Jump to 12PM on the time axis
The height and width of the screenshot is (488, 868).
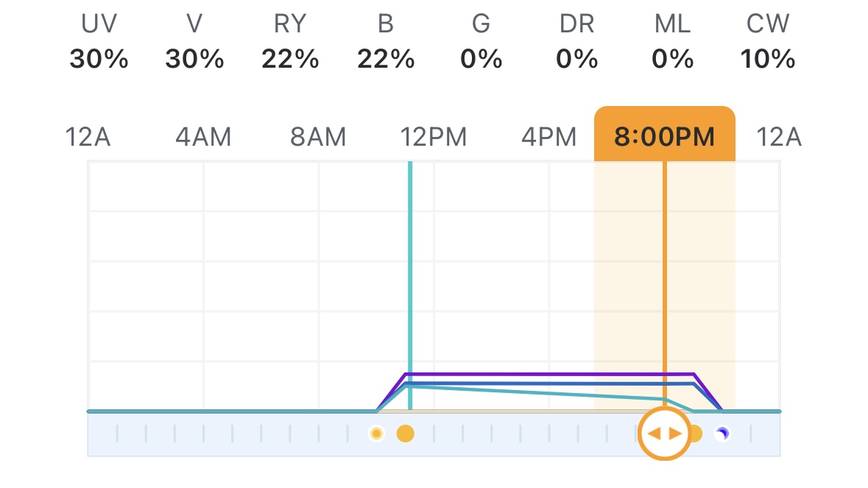[x=434, y=137]
